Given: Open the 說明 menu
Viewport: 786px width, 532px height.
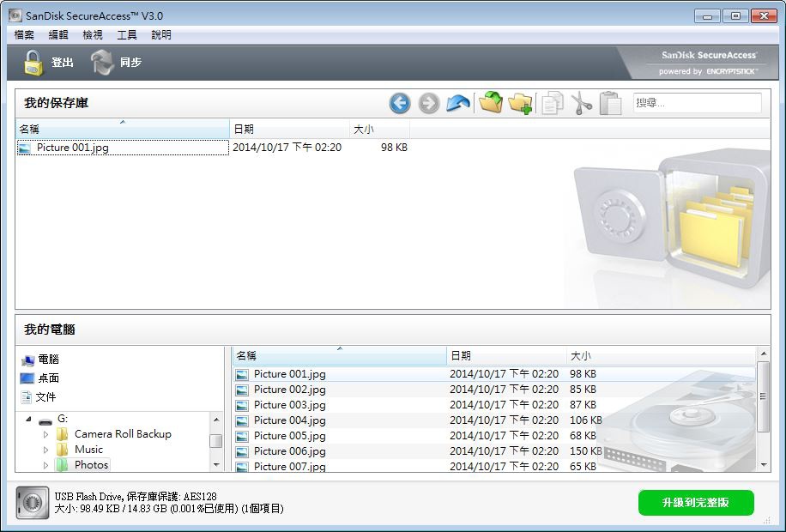Looking at the screenshot, I should click(x=161, y=34).
